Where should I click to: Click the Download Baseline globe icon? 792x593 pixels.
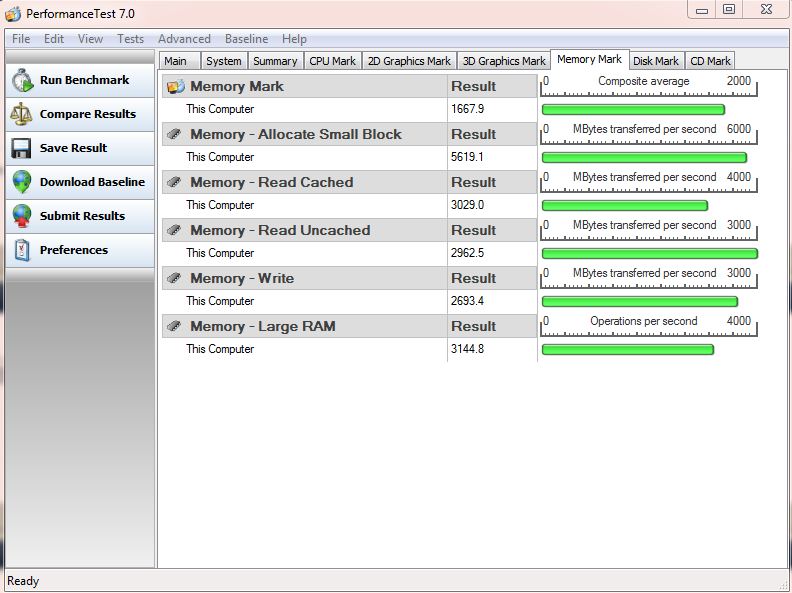pos(21,182)
